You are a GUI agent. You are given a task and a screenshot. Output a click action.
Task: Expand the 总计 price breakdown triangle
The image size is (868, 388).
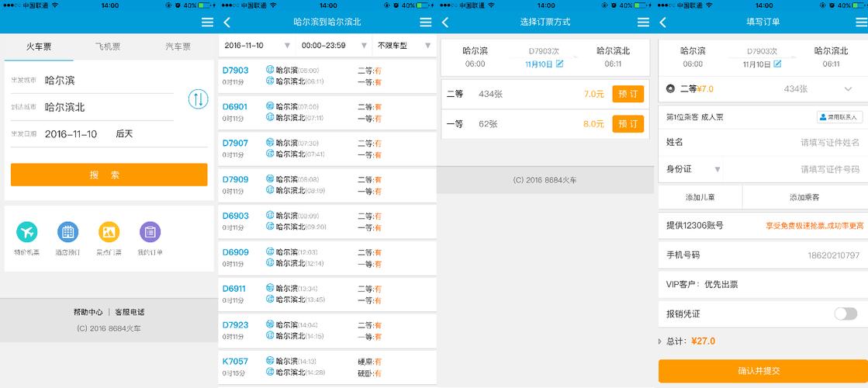tap(660, 341)
